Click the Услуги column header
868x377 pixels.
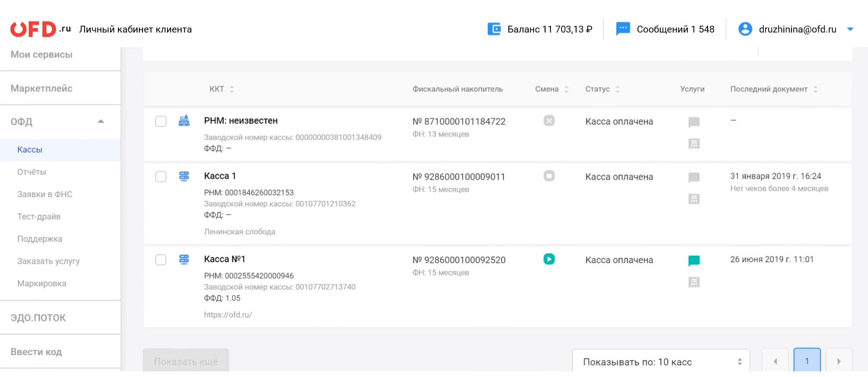coord(692,89)
